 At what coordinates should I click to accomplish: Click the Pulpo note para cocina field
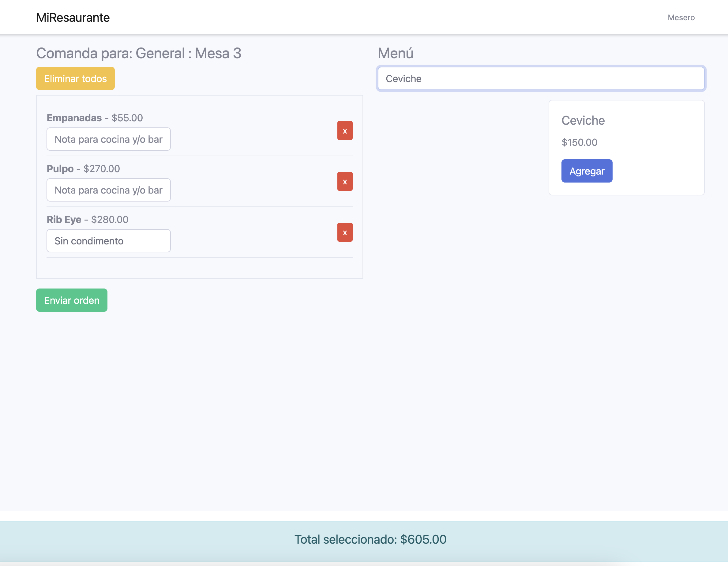click(x=108, y=190)
